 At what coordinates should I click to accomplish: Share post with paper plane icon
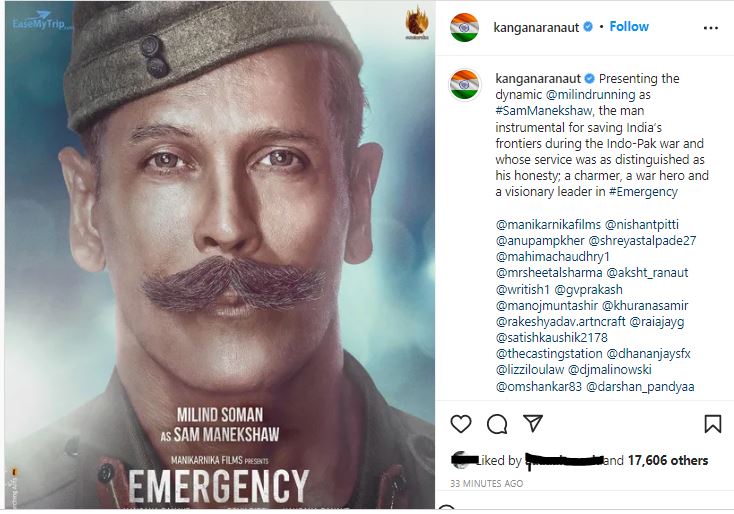(x=533, y=423)
